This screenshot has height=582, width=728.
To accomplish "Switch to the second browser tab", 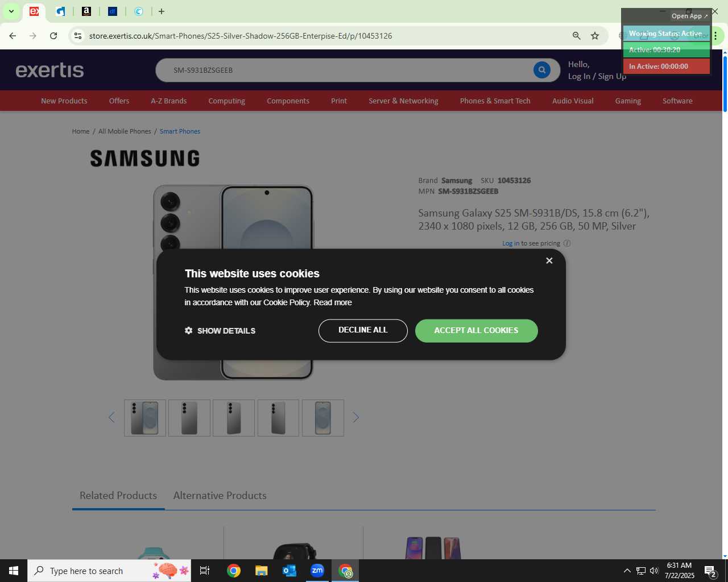I will point(60,11).
